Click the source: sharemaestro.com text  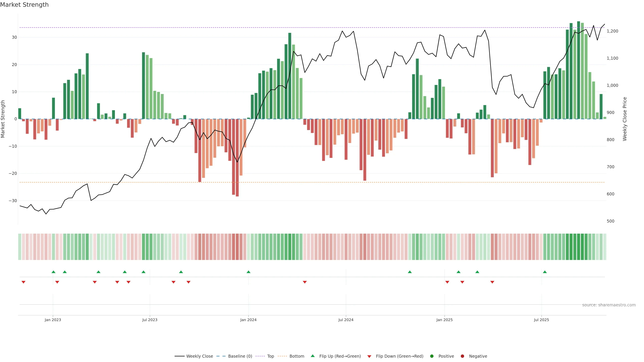click(609, 305)
